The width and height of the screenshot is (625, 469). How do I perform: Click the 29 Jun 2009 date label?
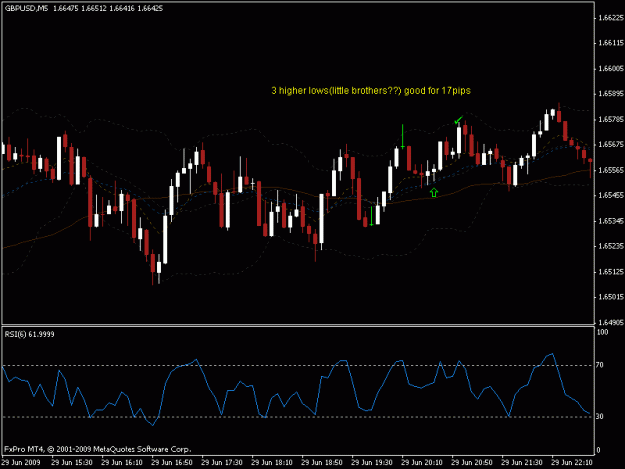(x=21, y=463)
